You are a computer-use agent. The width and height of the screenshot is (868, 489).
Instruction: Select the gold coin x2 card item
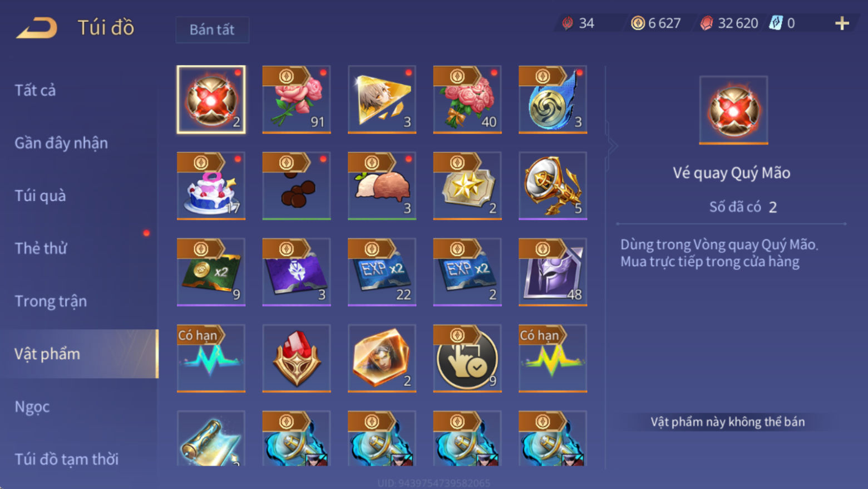coord(211,272)
